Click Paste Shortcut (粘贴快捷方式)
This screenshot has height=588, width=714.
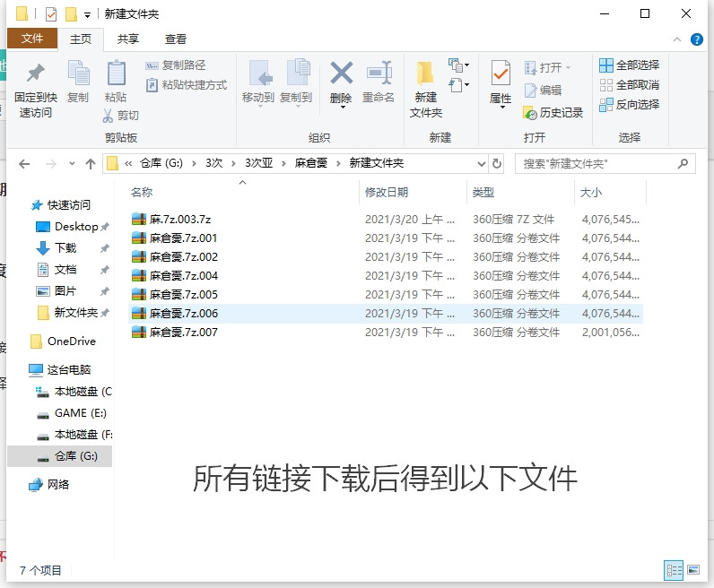(187, 85)
